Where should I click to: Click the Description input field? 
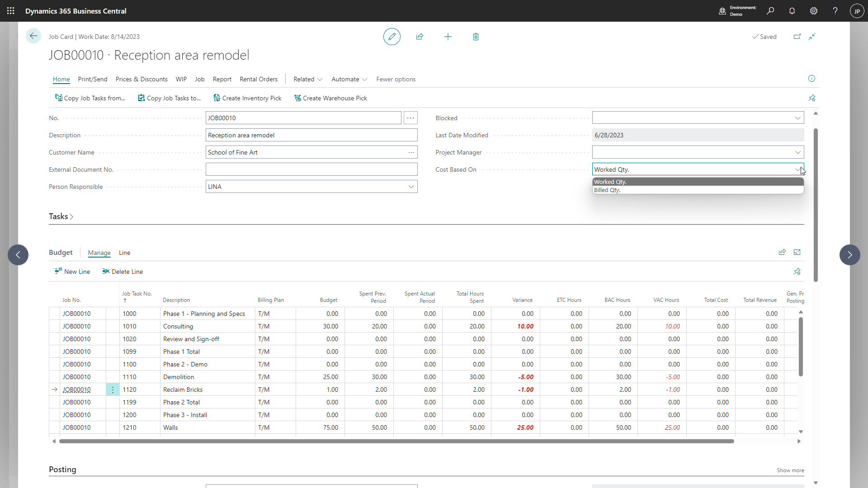tap(311, 135)
